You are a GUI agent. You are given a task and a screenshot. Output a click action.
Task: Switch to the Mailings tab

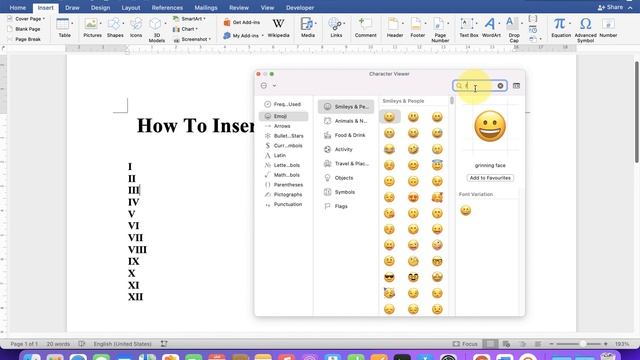click(206, 7)
